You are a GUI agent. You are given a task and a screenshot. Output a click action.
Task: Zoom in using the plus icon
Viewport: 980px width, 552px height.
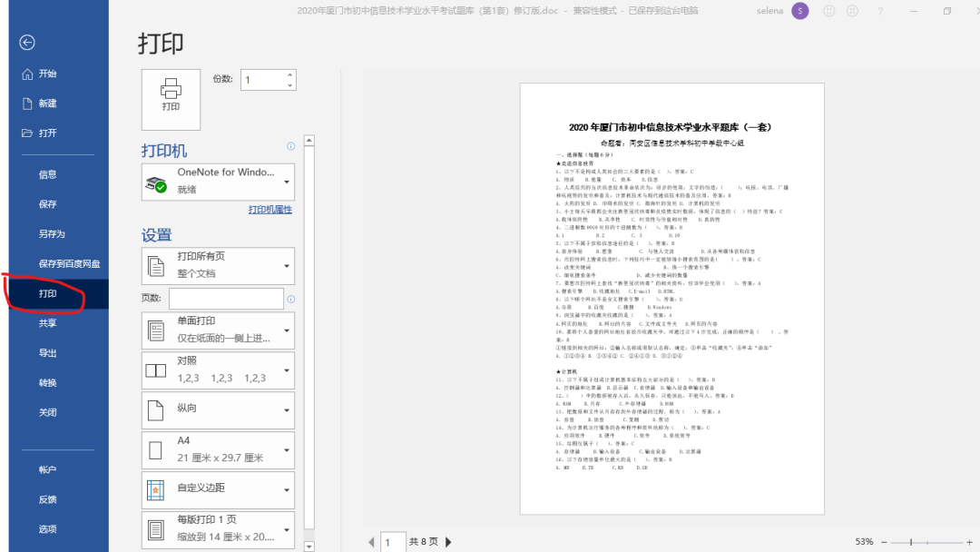969,542
